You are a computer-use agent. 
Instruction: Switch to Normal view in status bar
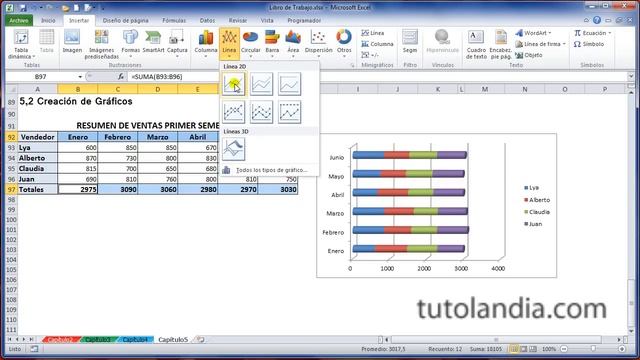click(x=514, y=349)
